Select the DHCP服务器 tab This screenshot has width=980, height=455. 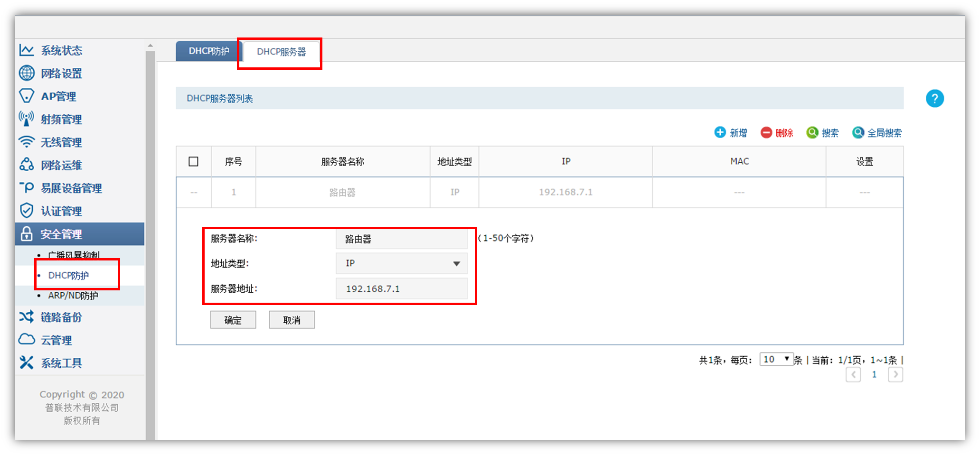click(281, 52)
